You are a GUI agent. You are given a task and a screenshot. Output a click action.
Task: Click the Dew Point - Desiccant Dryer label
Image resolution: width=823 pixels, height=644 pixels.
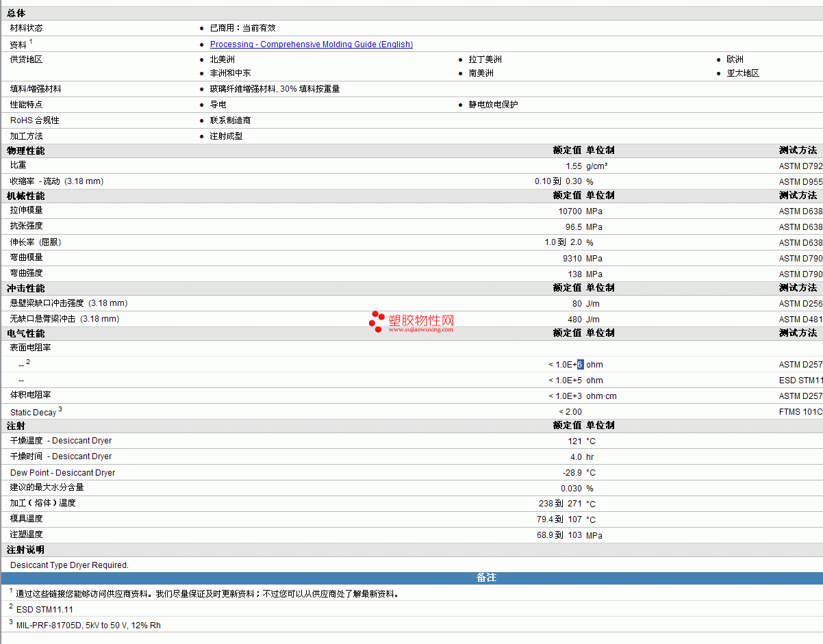(x=62, y=473)
